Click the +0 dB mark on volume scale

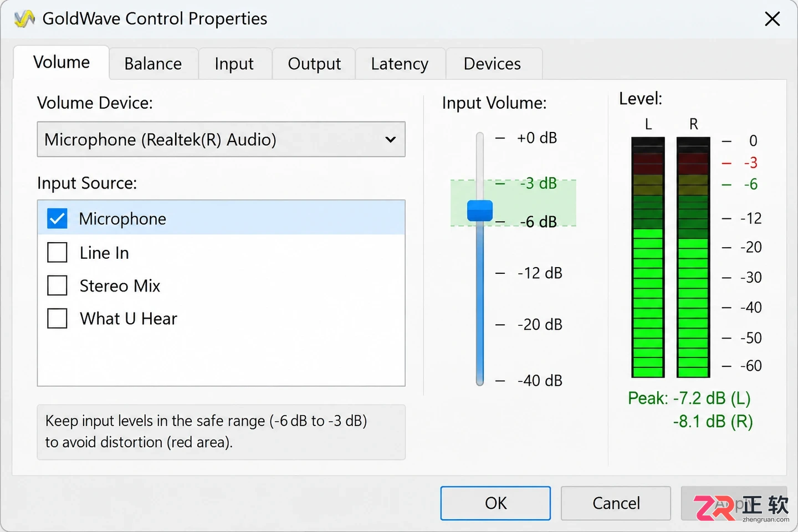[x=536, y=138]
